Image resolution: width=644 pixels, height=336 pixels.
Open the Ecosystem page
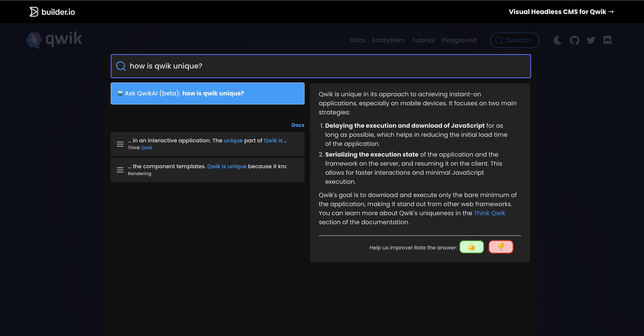pos(388,40)
